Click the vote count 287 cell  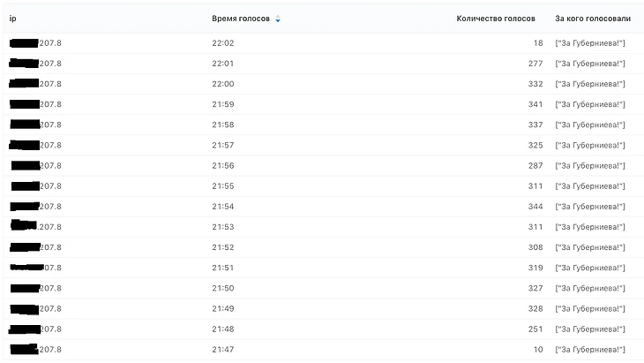coord(532,165)
